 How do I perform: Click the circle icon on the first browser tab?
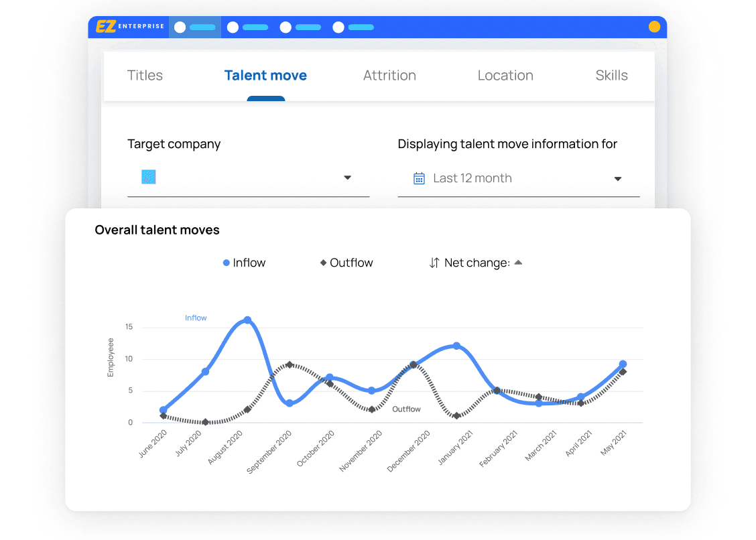(179, 27)
